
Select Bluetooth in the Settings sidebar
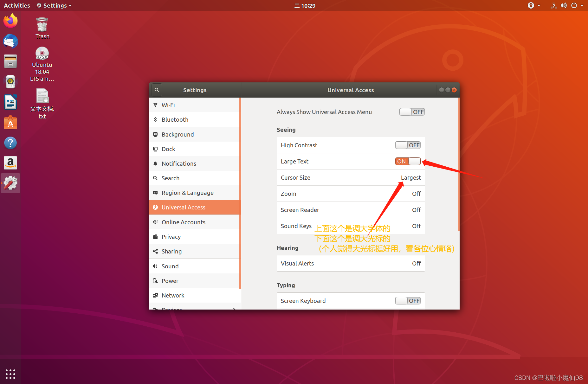175,119
